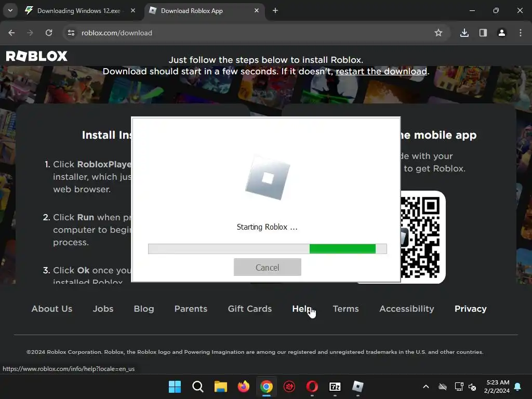This screenshot has height=399, width=532.
Task: Open network status tray icon
Action: (459, 387)
